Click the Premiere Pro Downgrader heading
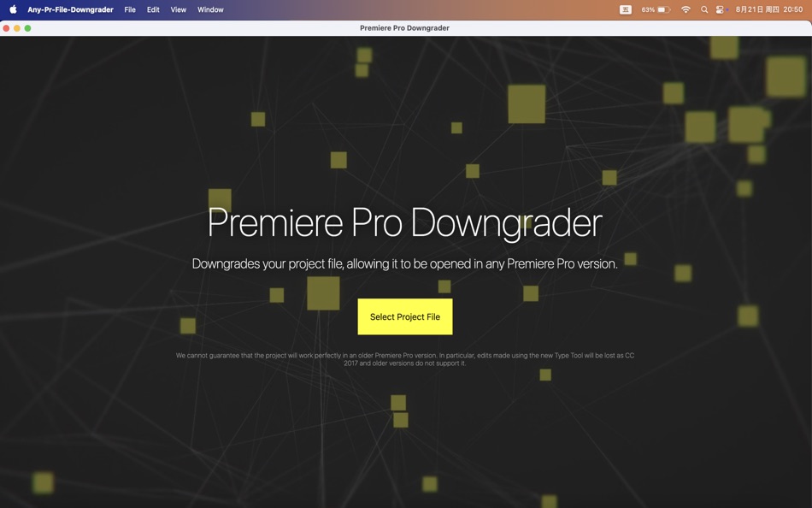This screenshot has height=508, width=812. tap(405, 223)
